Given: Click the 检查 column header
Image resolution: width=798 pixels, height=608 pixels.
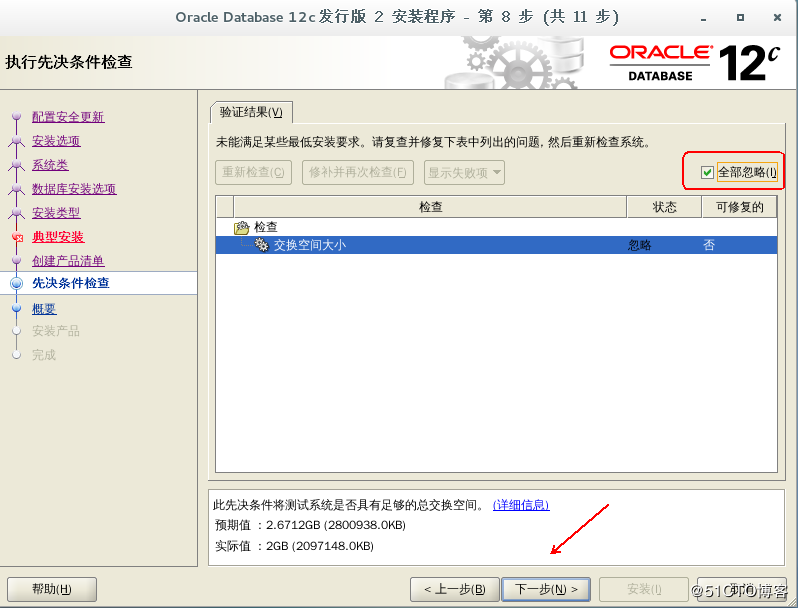Looking at the screenshot, I should pyautogui.click(x=430, y=207).
